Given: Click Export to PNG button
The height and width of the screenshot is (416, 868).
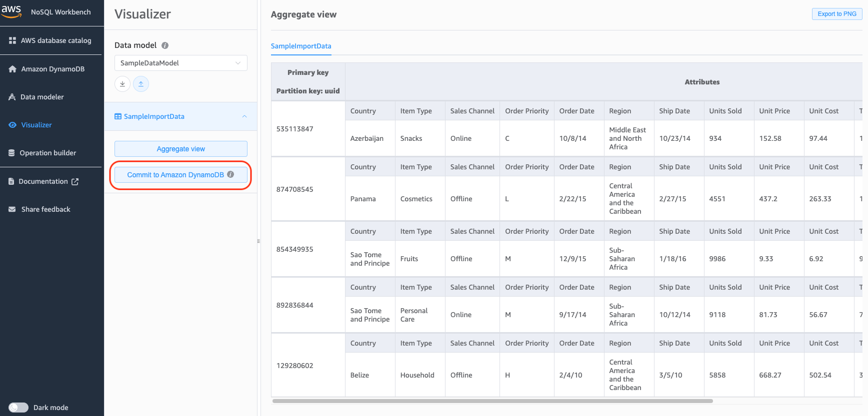Looking at the screenshot, I should (x=836, y=14).
